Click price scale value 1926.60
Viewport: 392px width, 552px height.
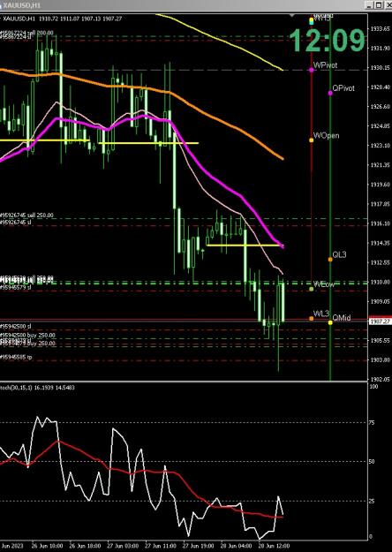[x=380, y=106]
